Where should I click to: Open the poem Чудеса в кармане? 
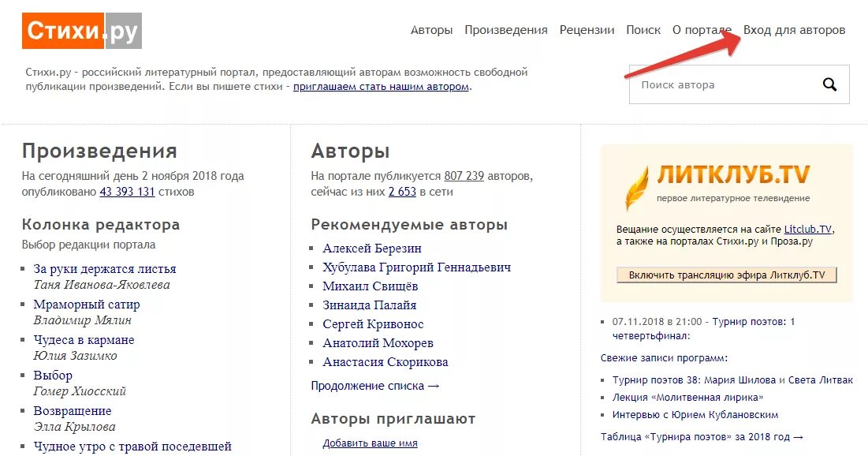(x=84, y=340)
